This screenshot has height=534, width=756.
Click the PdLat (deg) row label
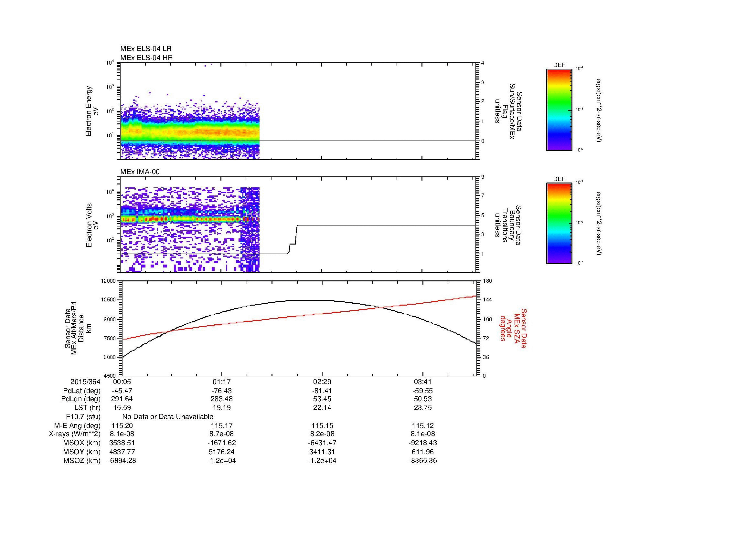[x=82, y=391]
